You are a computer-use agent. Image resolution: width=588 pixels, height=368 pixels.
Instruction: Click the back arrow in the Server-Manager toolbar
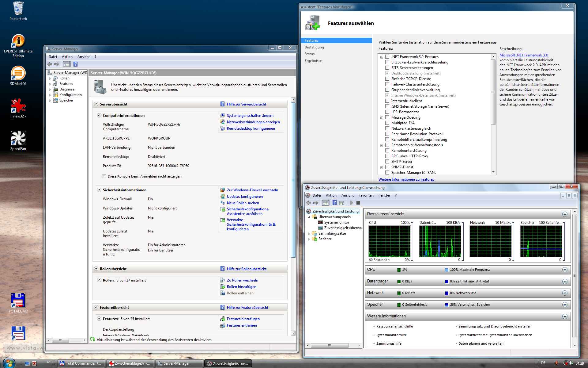pyautogui.click(x=50, y=64)
